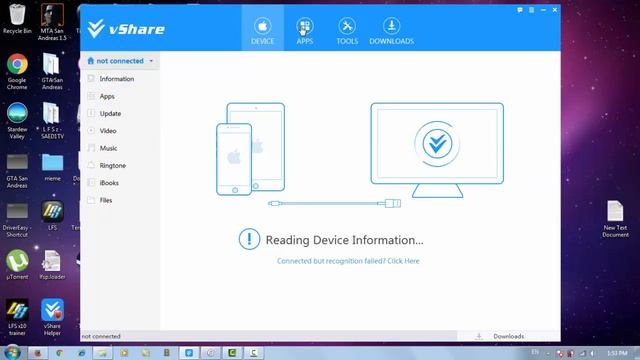Viewport: 640px width, 360px height.
Task: Click the vShare taskbar button
Action: 189,353
